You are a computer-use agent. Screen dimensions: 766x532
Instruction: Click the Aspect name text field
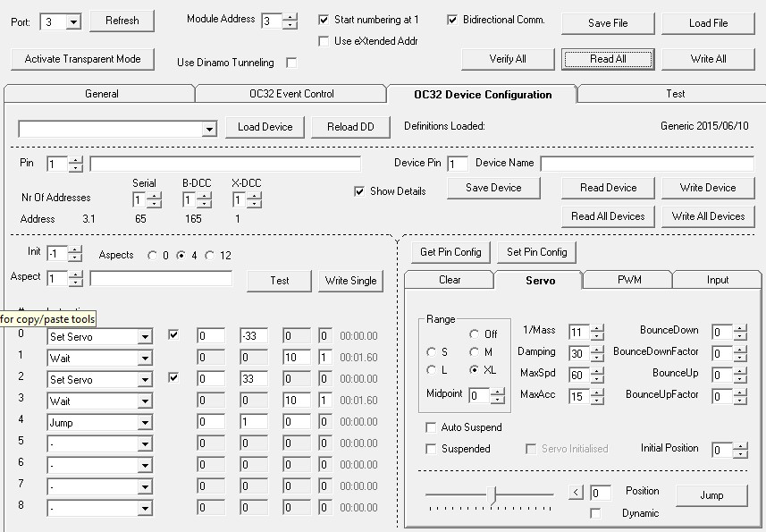click(161, 279)
